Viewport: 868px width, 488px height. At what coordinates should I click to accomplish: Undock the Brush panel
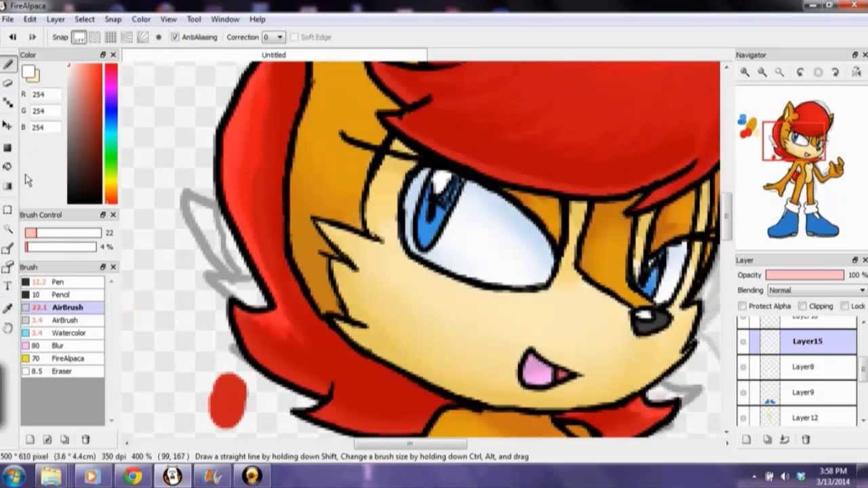pyautogui.click(x=103, y=267)
